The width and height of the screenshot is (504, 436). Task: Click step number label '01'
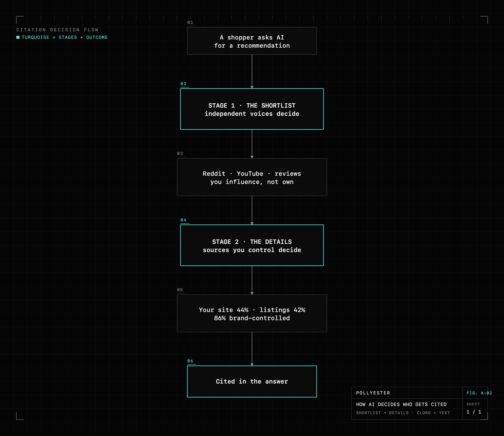pos(190,22)
